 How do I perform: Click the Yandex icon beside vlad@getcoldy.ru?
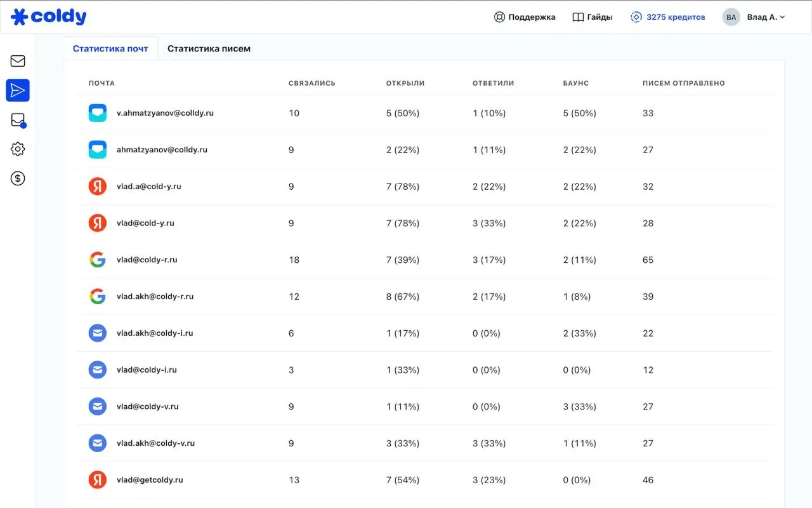tap(97, 480)
